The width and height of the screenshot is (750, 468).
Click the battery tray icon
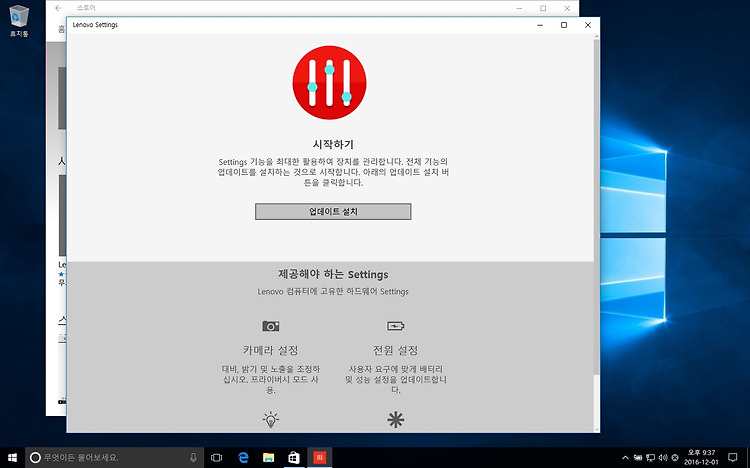point(638,457)
